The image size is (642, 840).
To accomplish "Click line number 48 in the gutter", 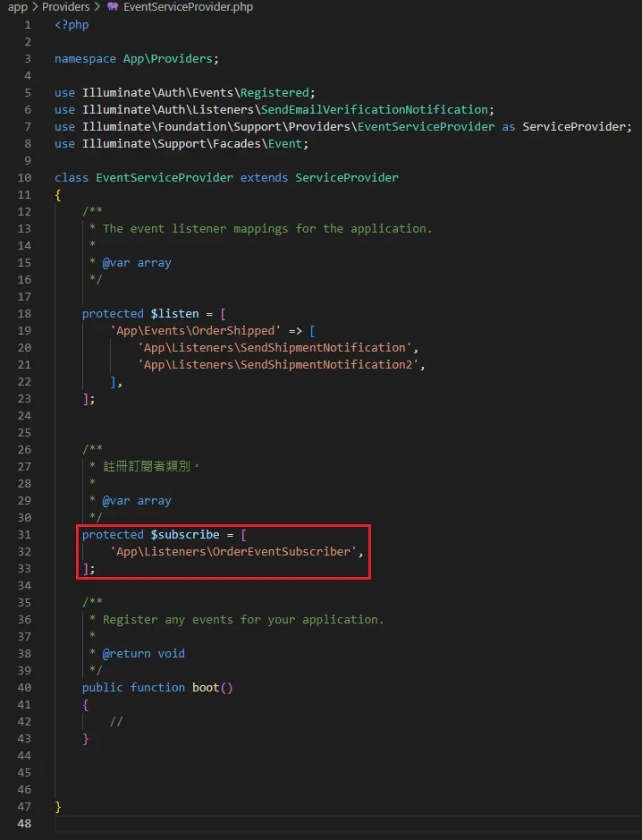I will (24, 823).
